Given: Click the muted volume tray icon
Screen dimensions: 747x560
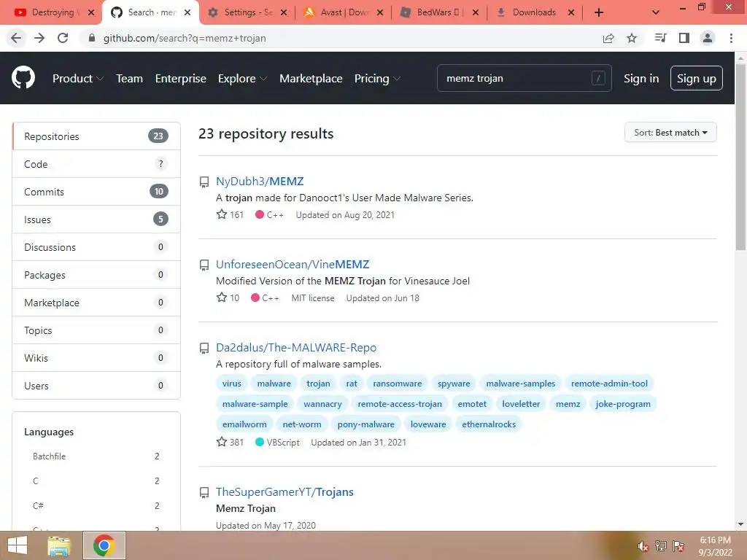Looking at the screenshot, I should (x=643, y=546).
